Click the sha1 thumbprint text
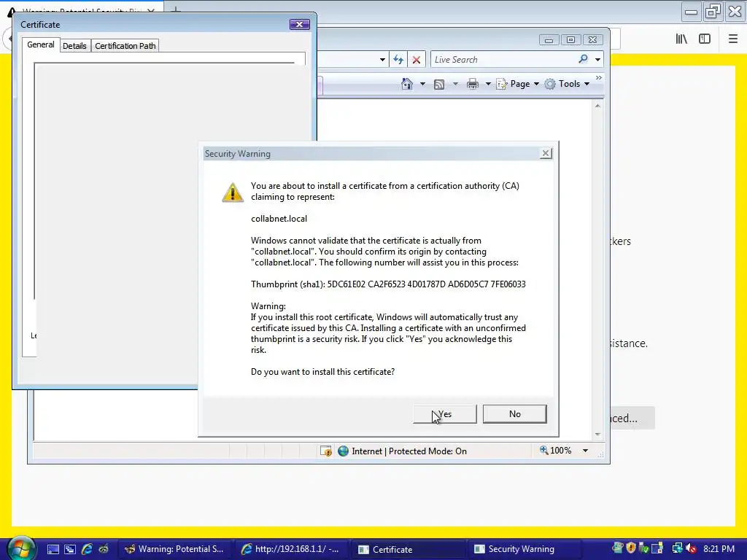The width and height of the screenshot is (747, 560). click(x=388, y=284)
